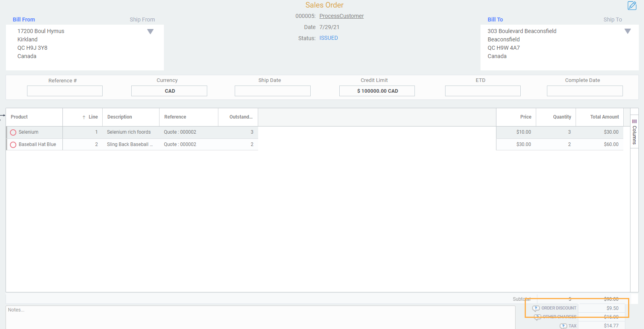Image resolution: width=644 pixels, height=329 pixels.
Task: Click the Order Discount comment icon
Action: tap(536, 308)
